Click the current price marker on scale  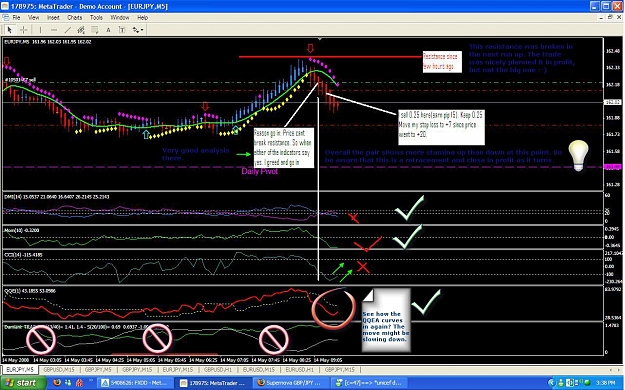613,102
